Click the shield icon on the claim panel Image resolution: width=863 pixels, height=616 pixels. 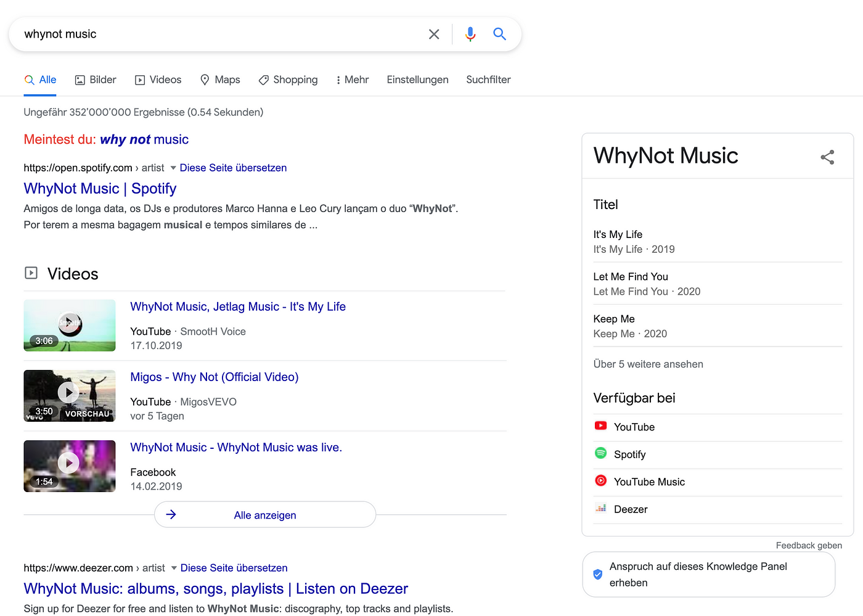597,574
